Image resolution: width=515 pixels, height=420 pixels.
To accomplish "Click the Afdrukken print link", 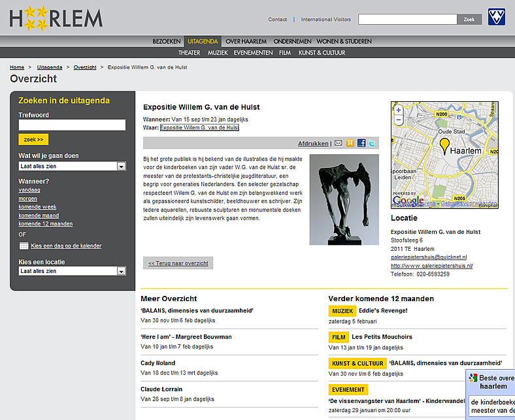I will pos(313,143).
